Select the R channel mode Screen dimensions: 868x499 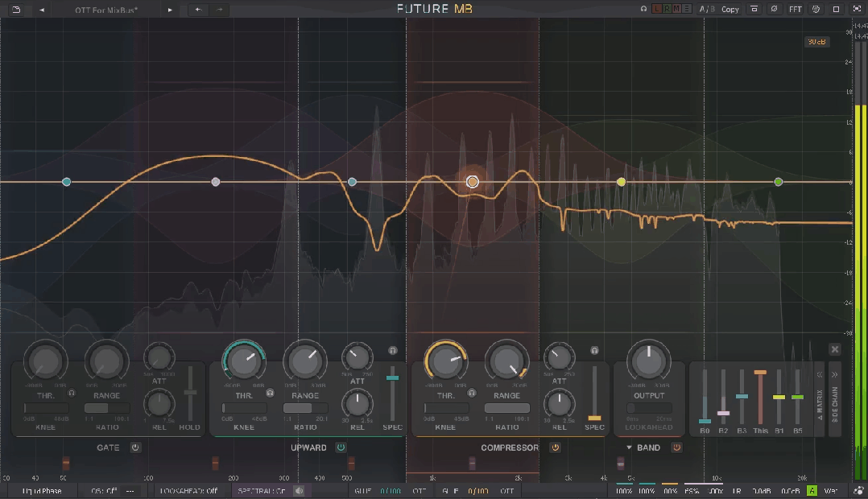pos(667,9)
